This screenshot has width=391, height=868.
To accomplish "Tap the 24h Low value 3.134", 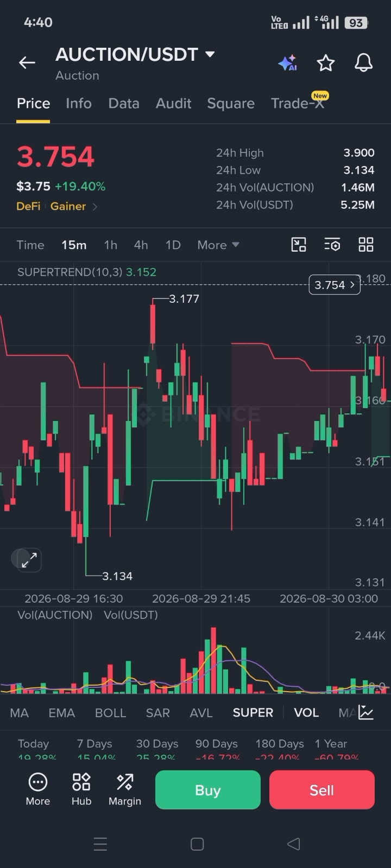I will [x=359, y=170].
